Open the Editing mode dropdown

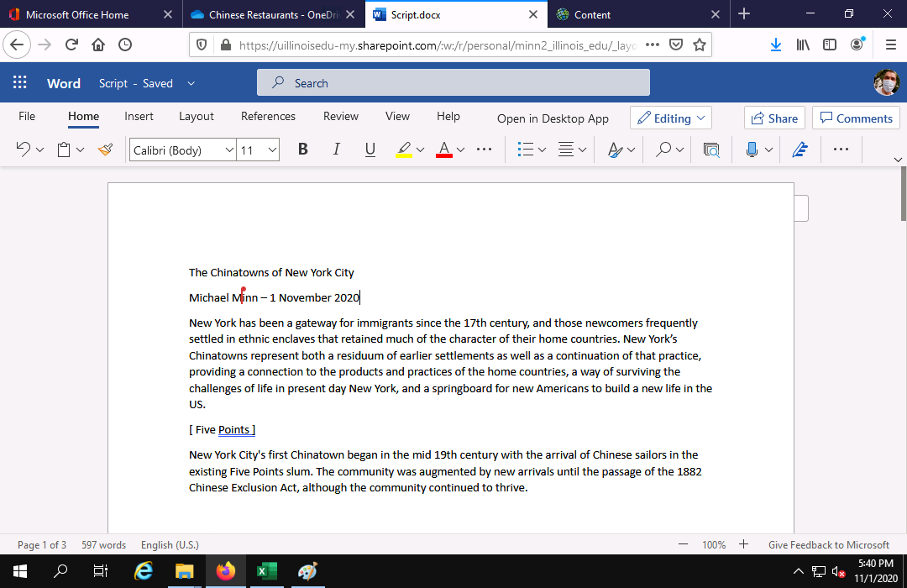[671, 118]
